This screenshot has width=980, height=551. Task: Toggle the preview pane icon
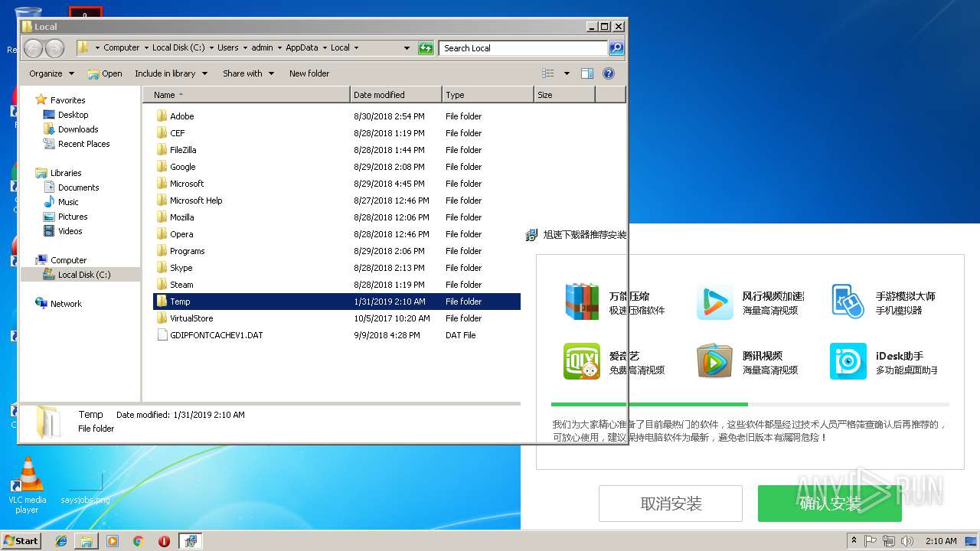tap(587, 73)
